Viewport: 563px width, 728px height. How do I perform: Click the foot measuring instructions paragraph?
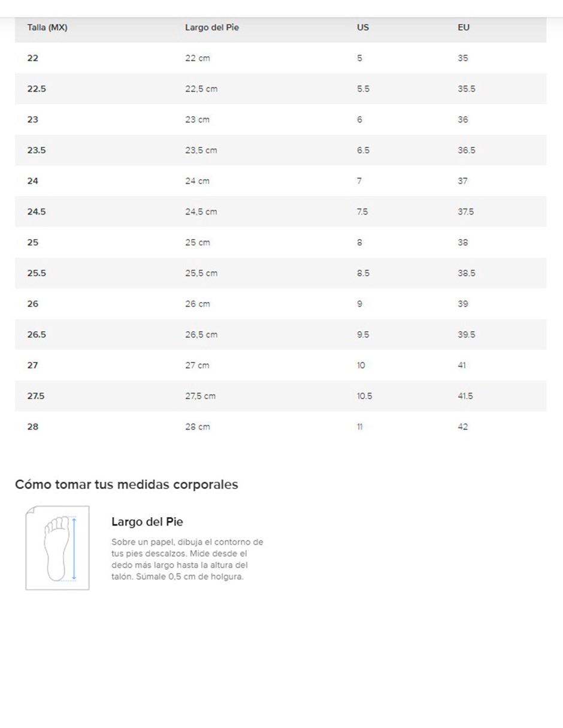187,559
